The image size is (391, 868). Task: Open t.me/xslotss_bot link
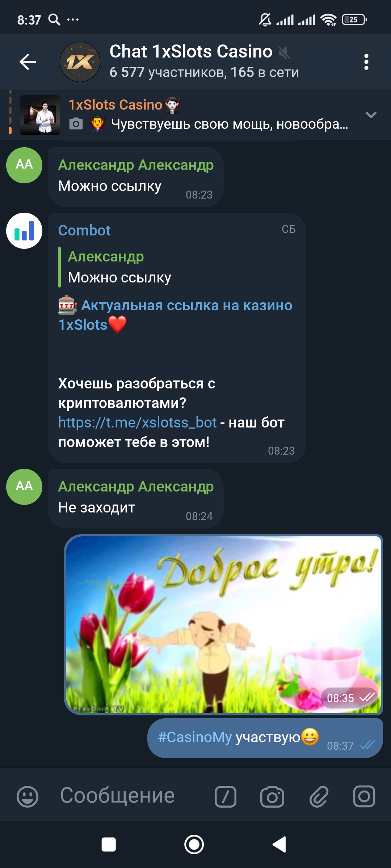(137, 422)
